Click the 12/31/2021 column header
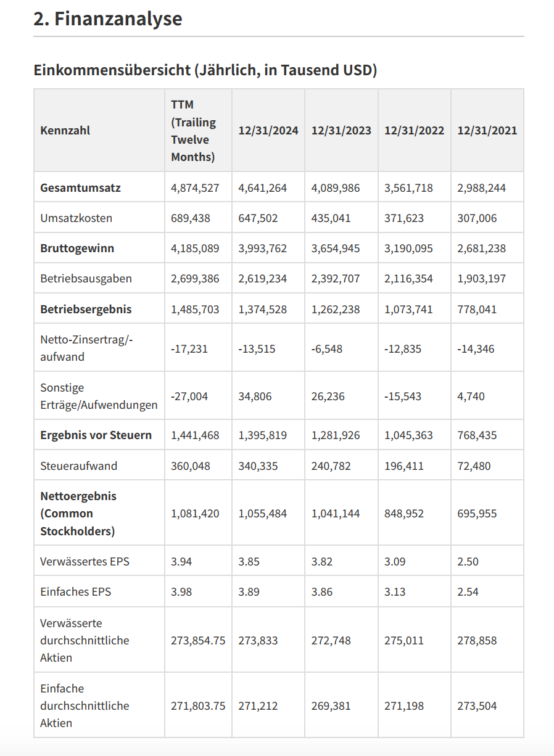The width and height of the screenshot is (554, 756). 487,131
